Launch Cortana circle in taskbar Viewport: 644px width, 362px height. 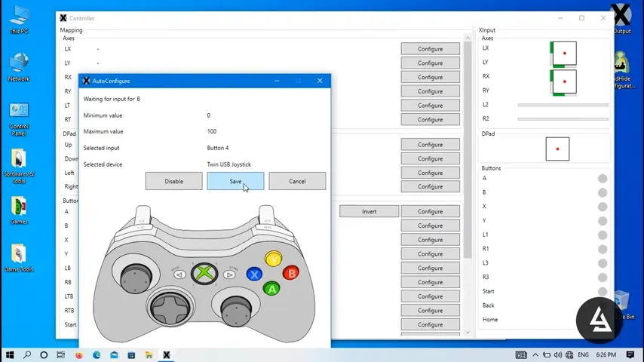[44, 354]
